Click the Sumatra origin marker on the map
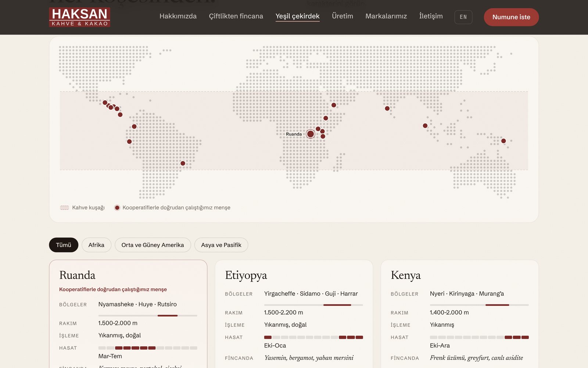 [x=425, y=126]
